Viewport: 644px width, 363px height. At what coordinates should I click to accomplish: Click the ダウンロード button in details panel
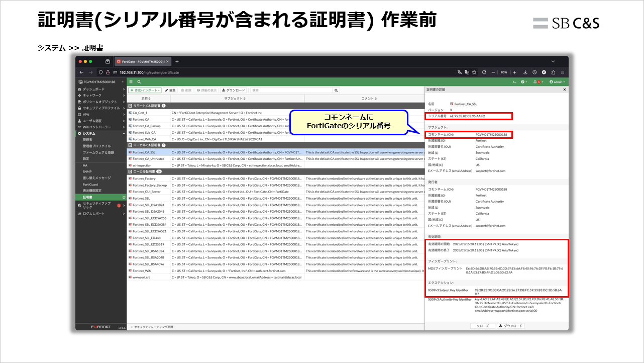[x=511, y=326]
